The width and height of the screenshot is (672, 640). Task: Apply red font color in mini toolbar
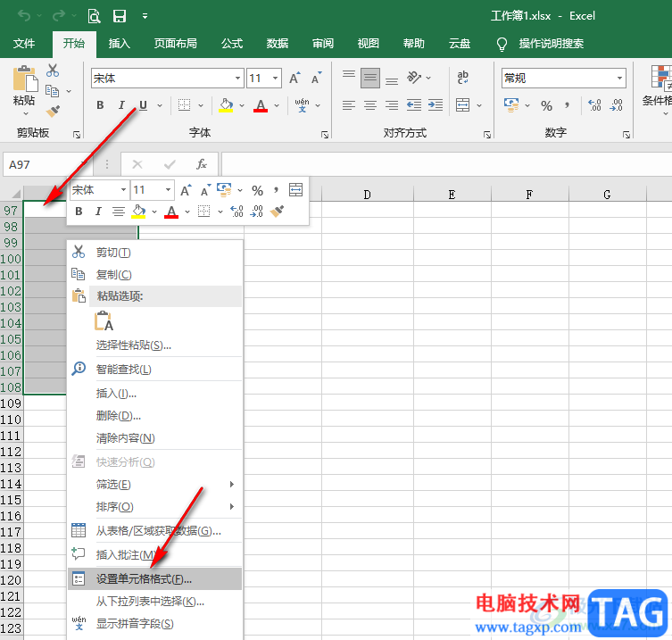click(171, 212)
